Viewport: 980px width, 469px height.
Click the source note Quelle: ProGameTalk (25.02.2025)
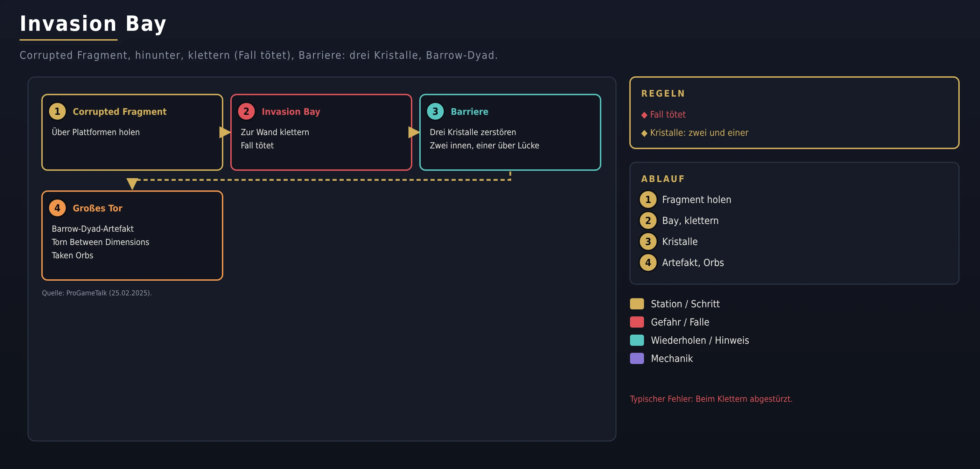click(x=97, y=293)
